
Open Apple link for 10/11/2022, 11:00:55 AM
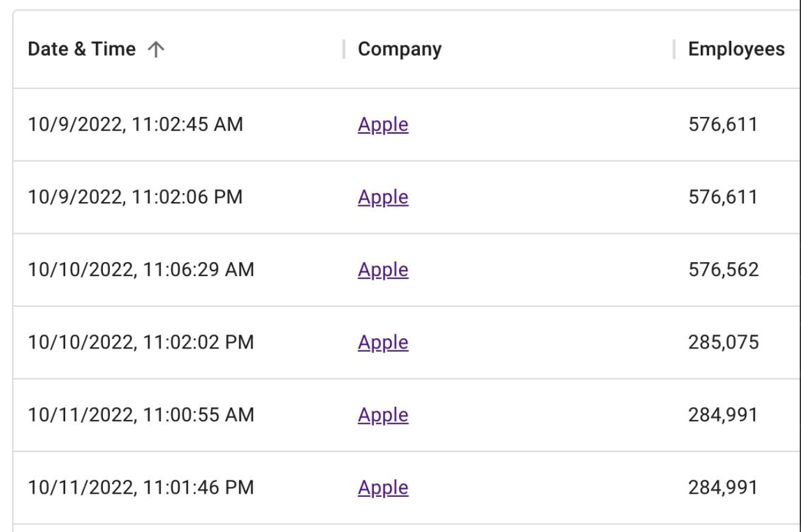(383, 415)
